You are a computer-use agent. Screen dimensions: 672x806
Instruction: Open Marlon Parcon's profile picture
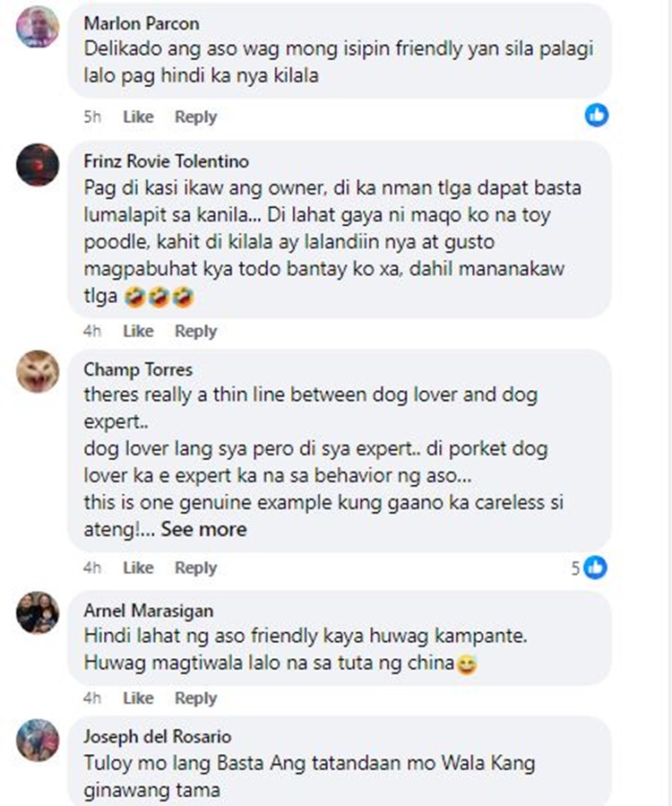pos(38,27)
